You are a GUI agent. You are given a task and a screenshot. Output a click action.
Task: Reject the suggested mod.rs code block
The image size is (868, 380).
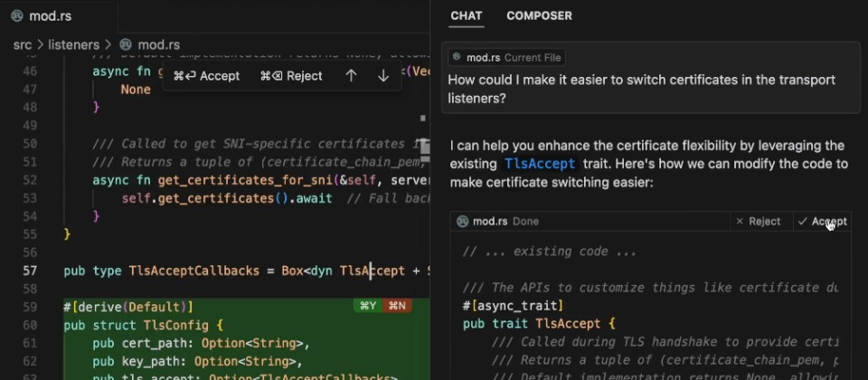(x=758, y=222)
